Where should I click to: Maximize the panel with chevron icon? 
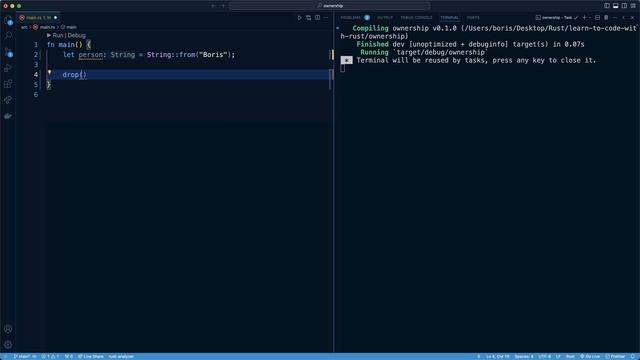624,18
